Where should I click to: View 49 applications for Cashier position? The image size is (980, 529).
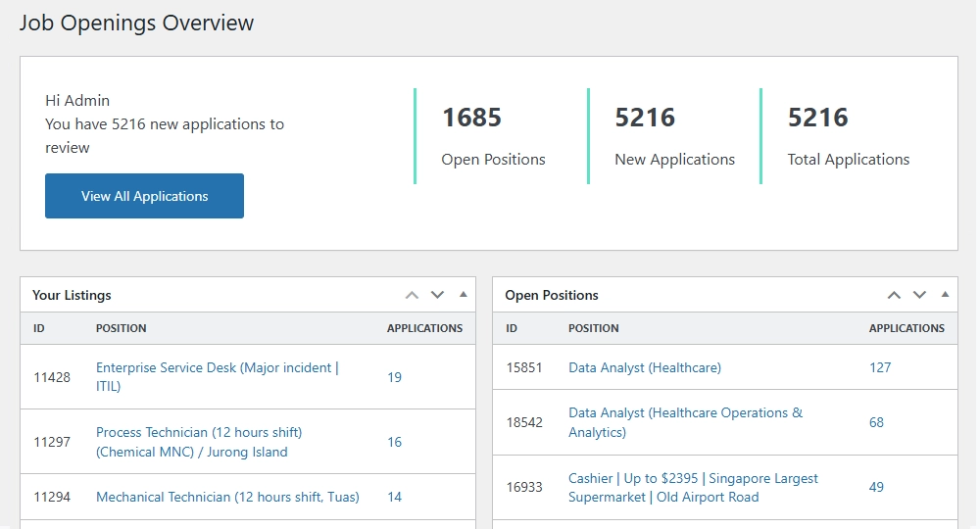click(876, 487)
